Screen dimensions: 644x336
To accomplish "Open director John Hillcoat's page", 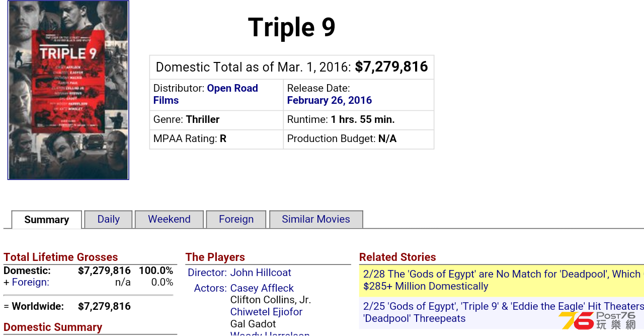I will point(261,273).
